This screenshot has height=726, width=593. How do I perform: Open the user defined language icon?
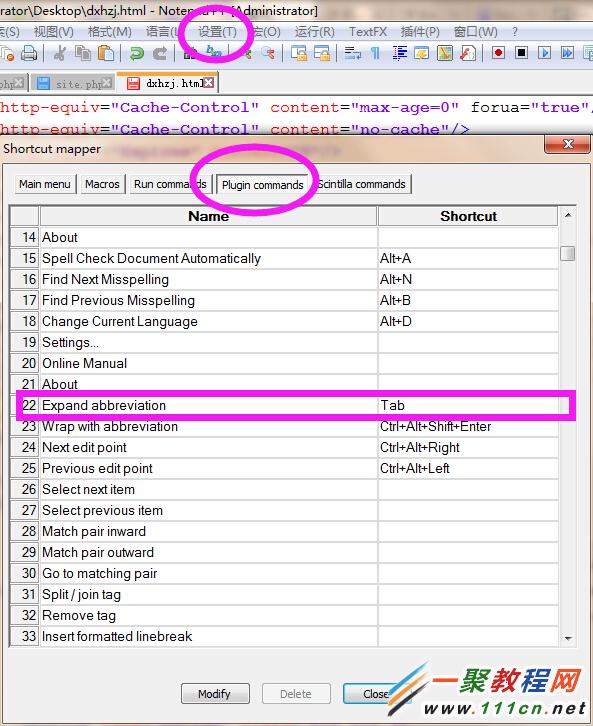tap(422, 53)
